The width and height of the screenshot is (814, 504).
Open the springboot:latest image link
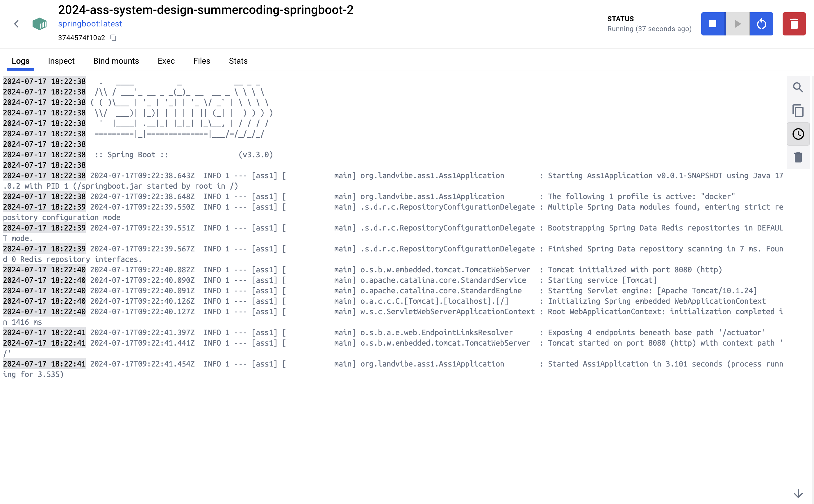tap(90, 24)
